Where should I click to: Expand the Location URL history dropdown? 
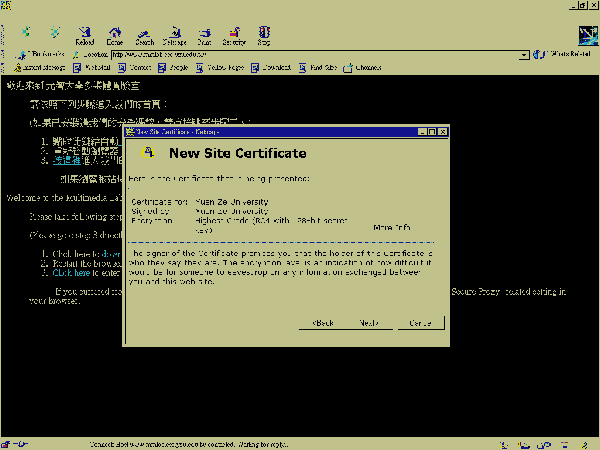coord(525,54)
